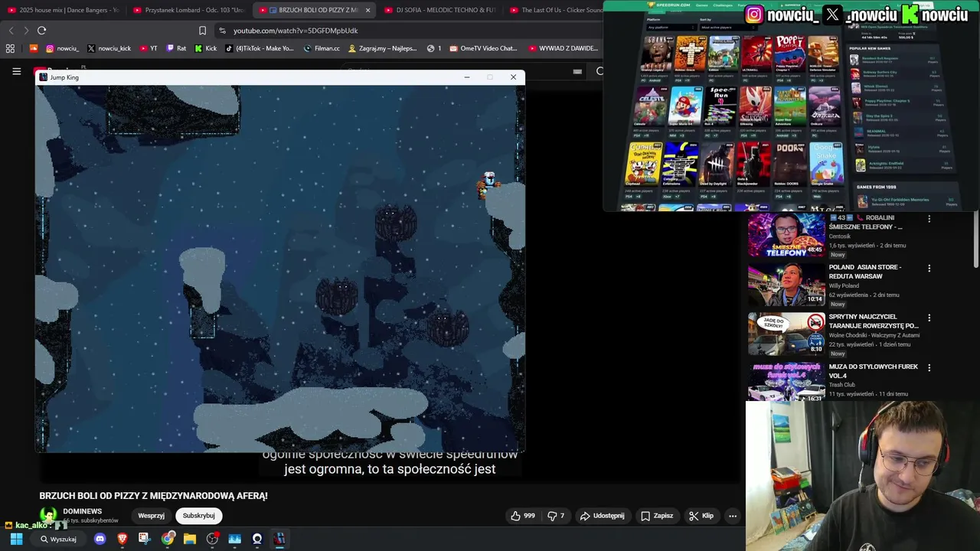Open the YT bookmark
The height and width of the screenshot is (551, 980).
coord(149,48)
